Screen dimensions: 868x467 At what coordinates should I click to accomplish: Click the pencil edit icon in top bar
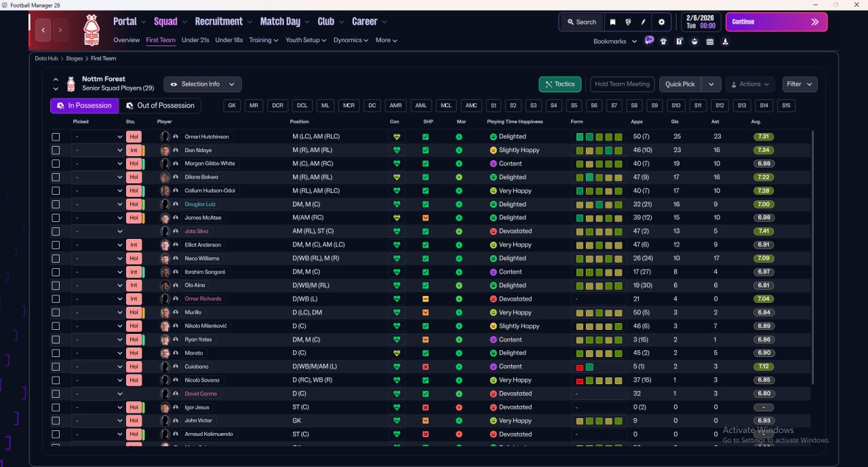pyautogui.click(x=644, y=22)
